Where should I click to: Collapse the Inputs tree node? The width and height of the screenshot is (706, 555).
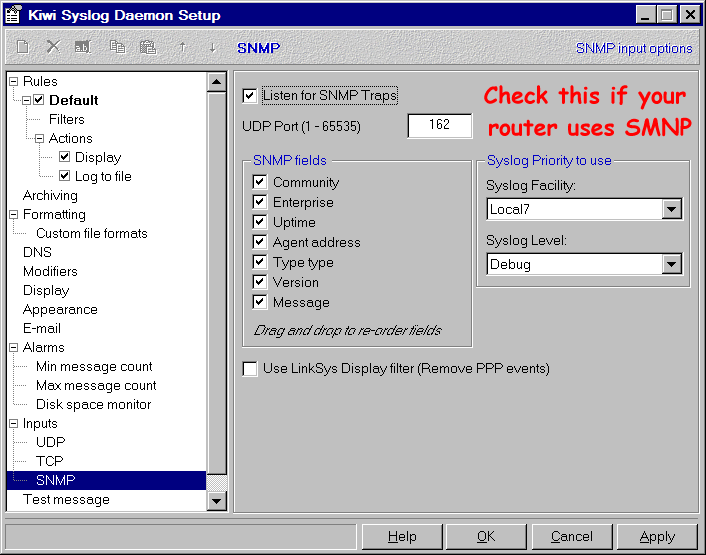[14, 424]
